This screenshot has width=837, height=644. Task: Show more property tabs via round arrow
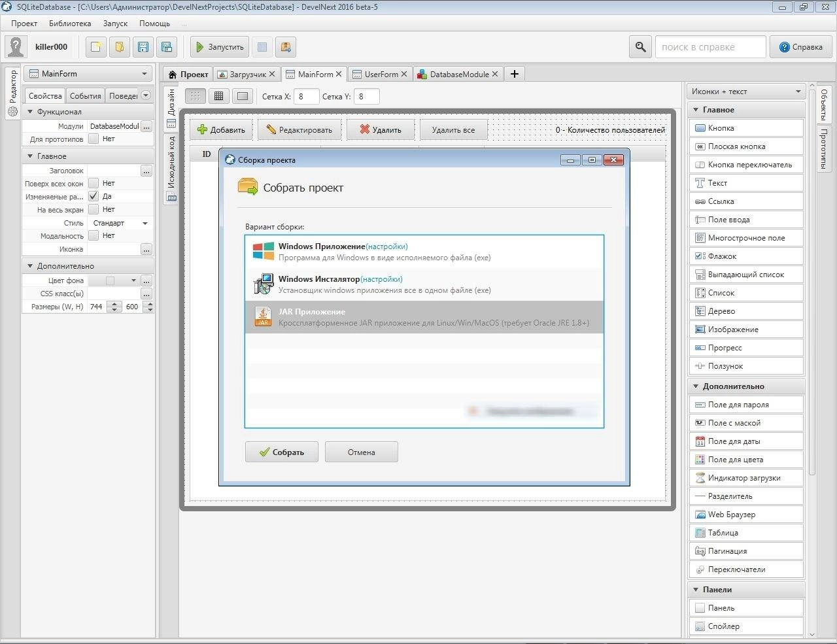(x=146, y=95)
